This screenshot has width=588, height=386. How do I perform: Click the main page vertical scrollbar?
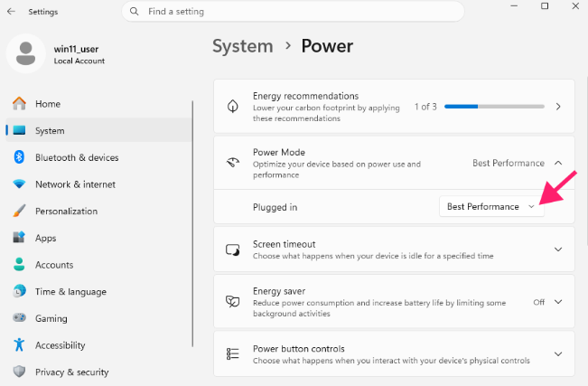(x=586, y=162)
